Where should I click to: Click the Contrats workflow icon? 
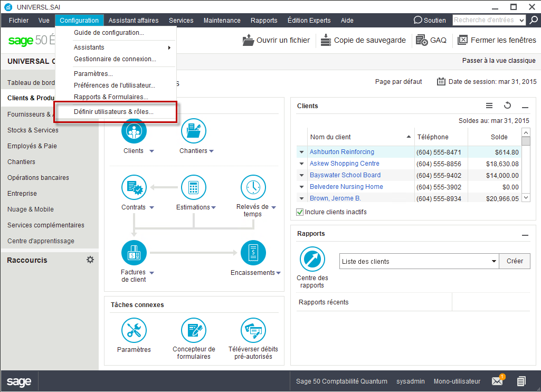134,187
